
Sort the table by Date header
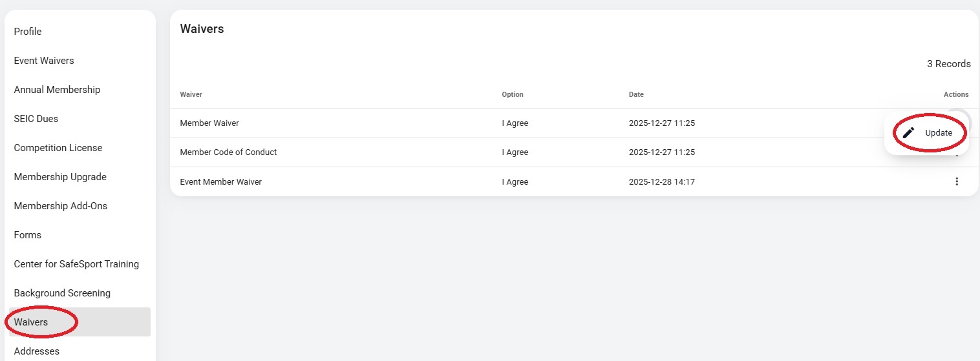coord(636,94)
